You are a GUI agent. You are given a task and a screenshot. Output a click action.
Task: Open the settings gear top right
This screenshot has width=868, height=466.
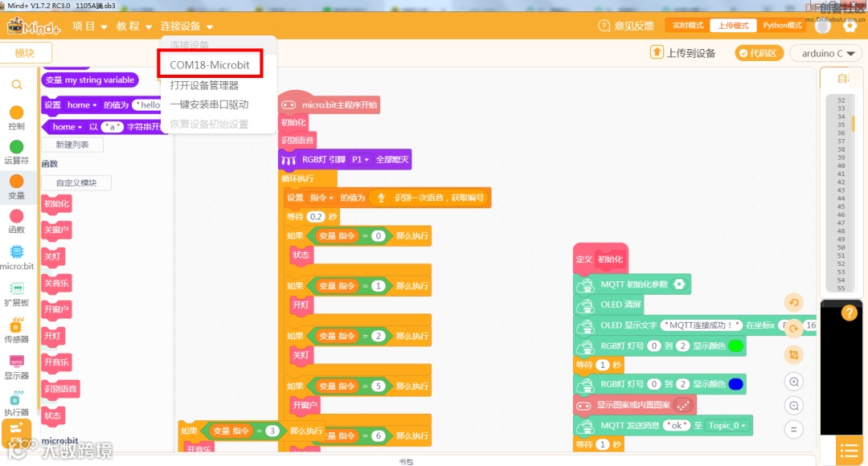[x=850, y=26]
